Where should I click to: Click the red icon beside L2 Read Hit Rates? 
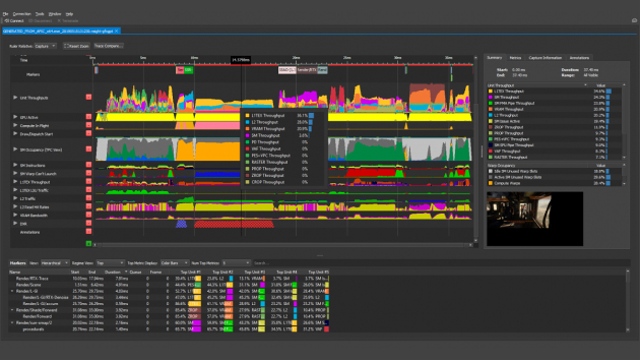tap(89, 207)
